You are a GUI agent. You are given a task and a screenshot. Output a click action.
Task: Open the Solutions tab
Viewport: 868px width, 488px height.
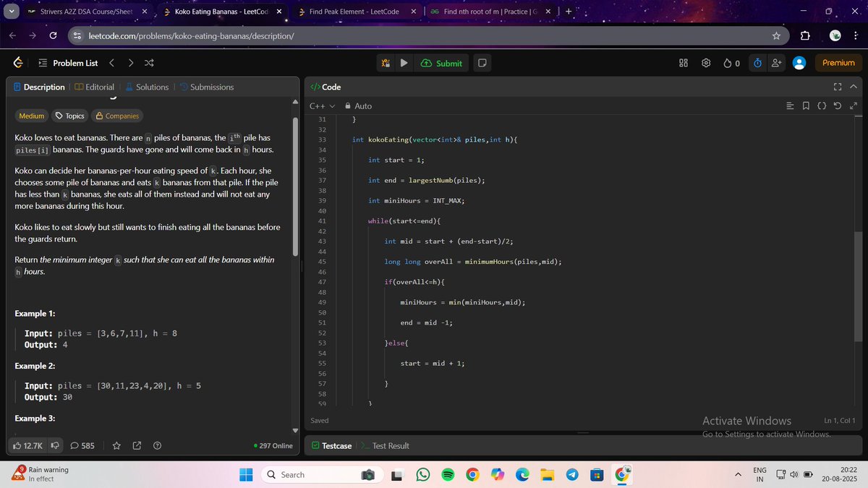point(147,87)
